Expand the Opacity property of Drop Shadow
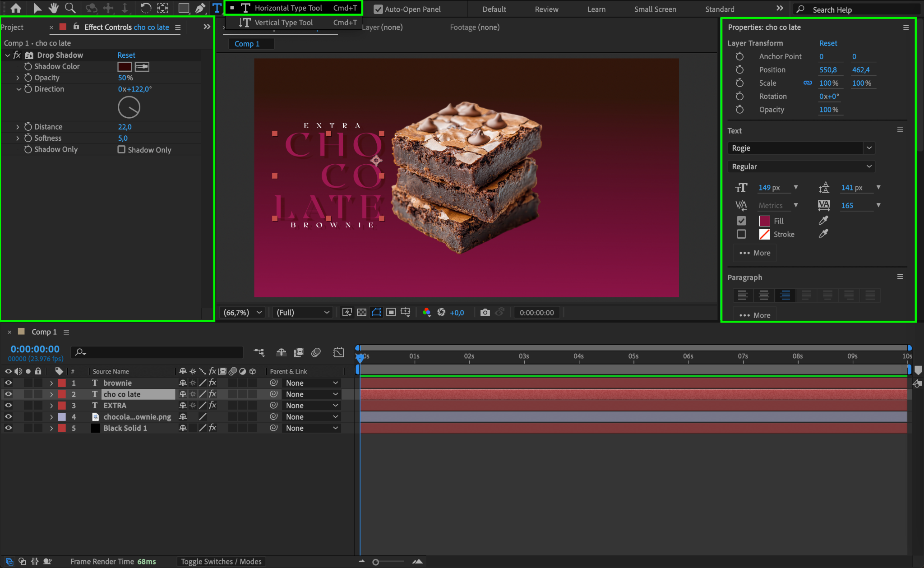This screenshot has height=568, width=924. [x=18, y=78]
